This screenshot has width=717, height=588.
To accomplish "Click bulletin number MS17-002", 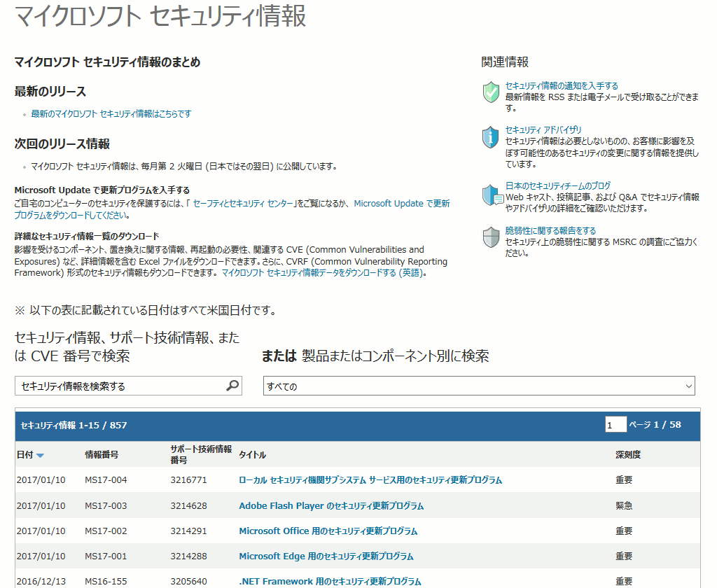I will pyautogui.click(x=106, y=531).
